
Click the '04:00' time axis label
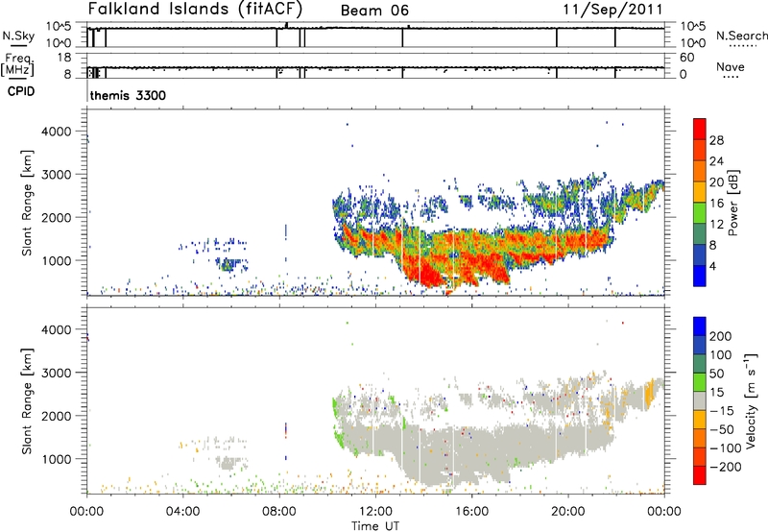pyautogui.click(x=182, y=512)
